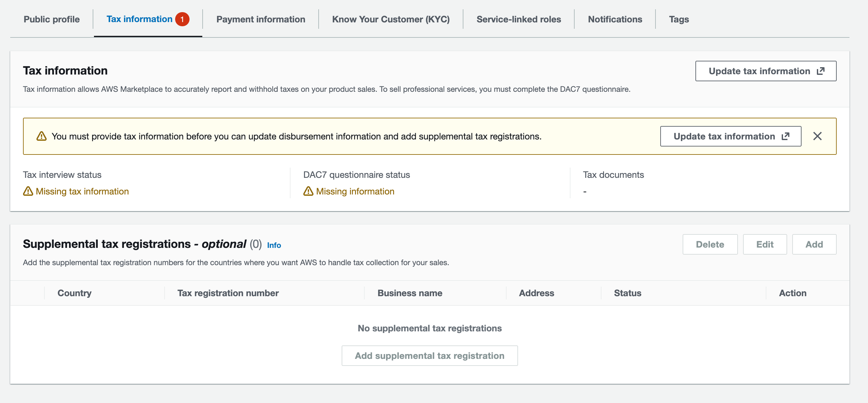Switch to Payment information tab
Screen dimensions: 868x403
[x=260, y=19]
